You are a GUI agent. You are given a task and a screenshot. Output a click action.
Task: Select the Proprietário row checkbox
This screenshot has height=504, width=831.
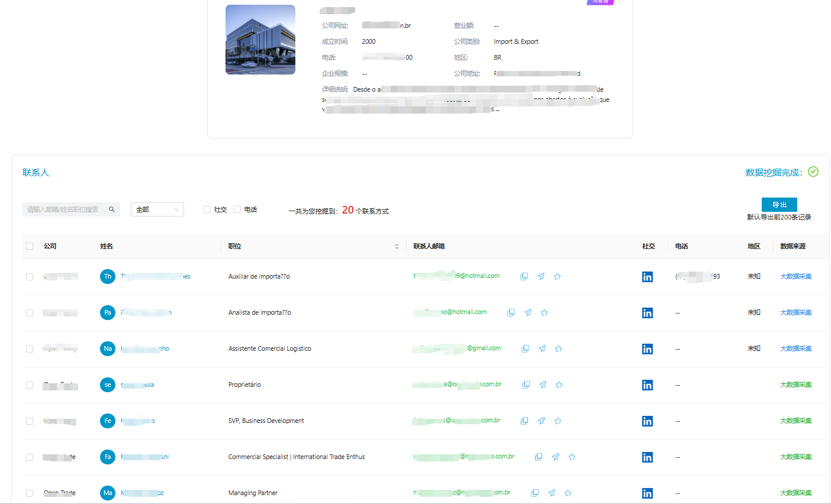(30, 385)
